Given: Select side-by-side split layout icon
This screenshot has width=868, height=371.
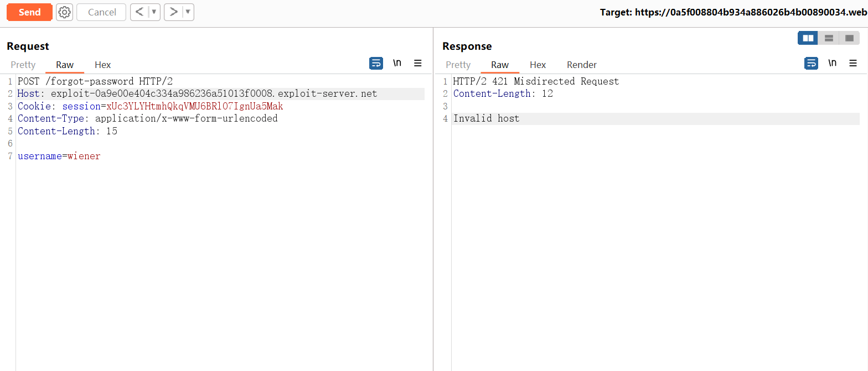Looking at the screenshot, I should click(x=808, y=38).
